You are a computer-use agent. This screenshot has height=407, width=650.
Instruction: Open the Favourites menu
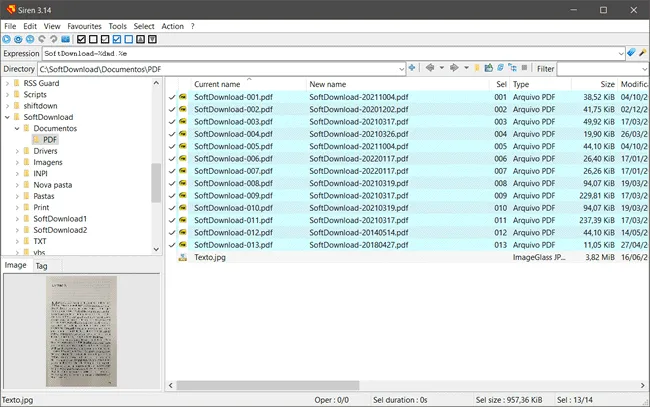point(84,26)
